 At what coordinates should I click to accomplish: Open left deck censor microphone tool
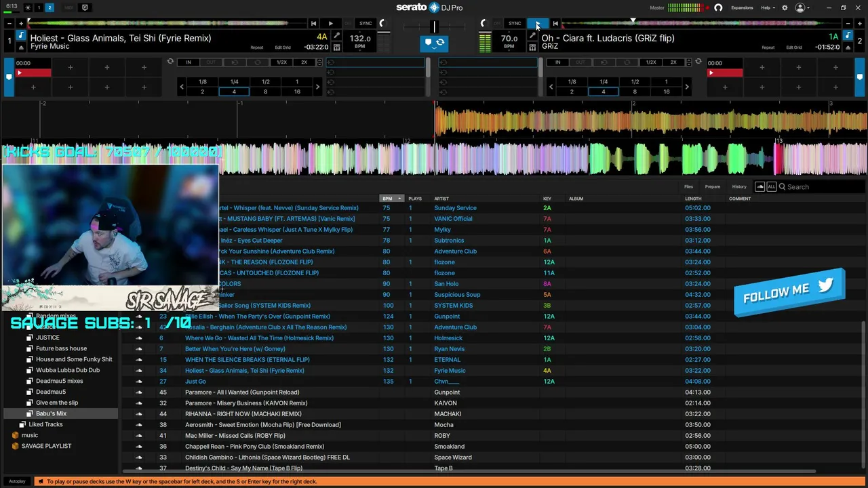[337, 35]
